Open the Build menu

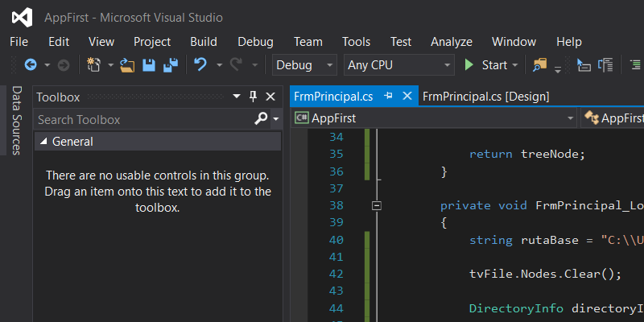pyautogui.click(x=203, y=42)
